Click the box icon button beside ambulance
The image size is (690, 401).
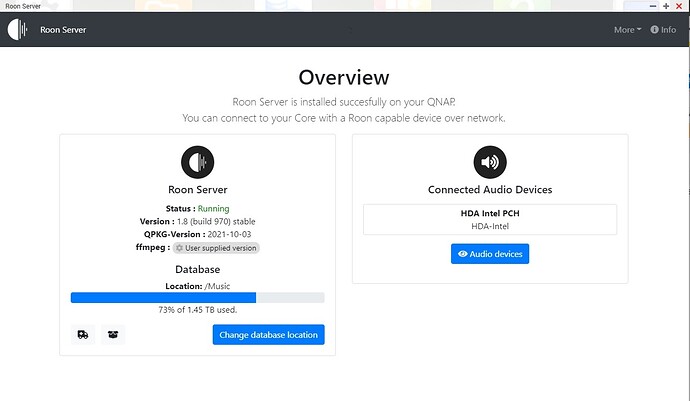point(113,335)
